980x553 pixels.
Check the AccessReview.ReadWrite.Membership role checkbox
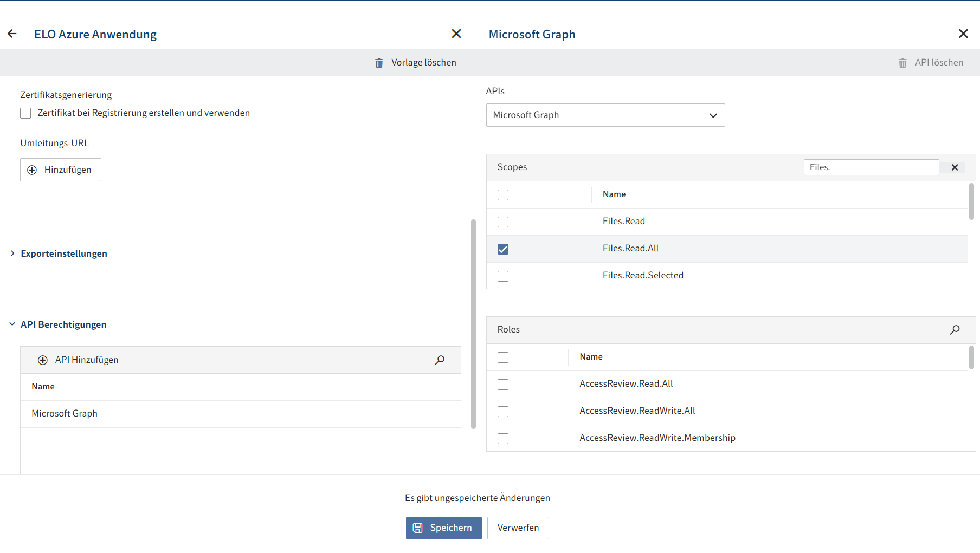503,439
